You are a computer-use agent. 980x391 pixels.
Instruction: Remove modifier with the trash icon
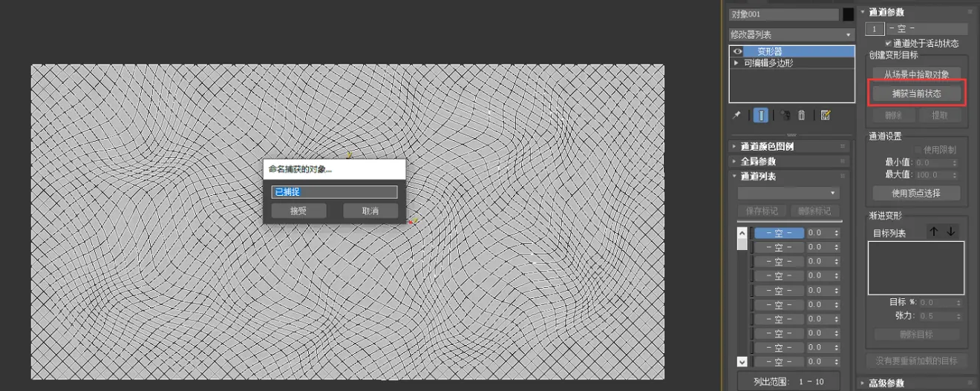click(802, 115)
